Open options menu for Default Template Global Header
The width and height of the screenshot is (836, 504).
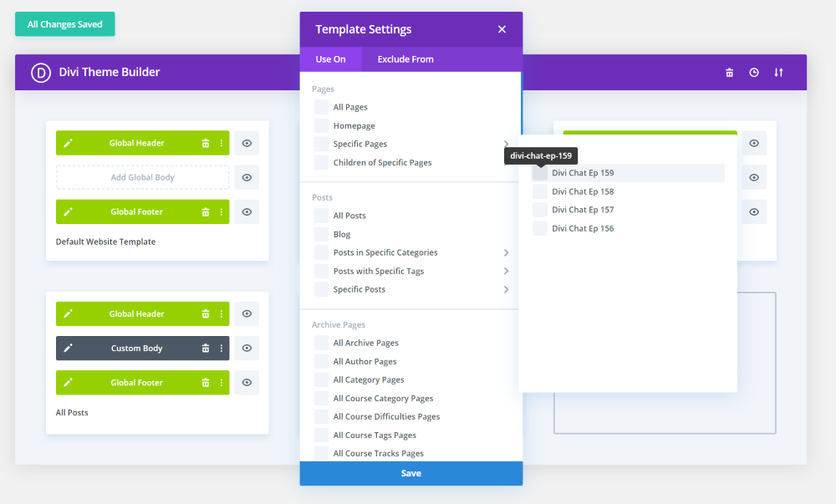coord(222,143)
